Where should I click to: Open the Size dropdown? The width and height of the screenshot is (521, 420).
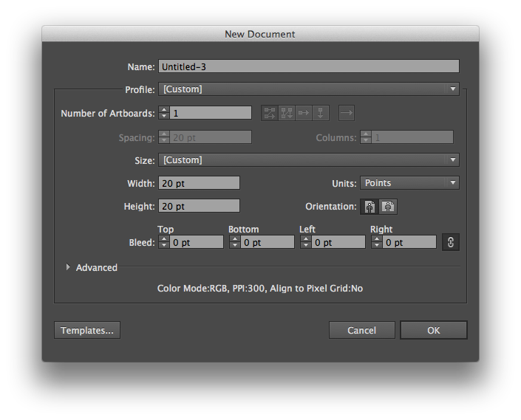click(309, 160)
